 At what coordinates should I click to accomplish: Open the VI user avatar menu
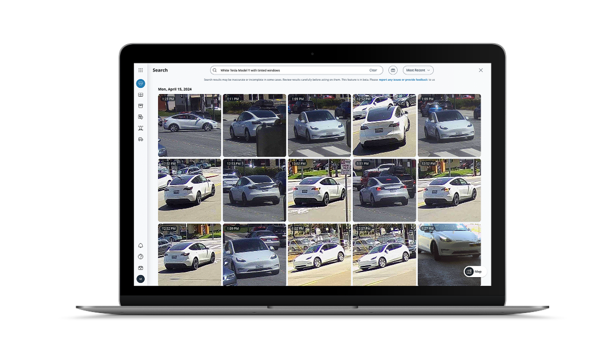click(141, 279)
